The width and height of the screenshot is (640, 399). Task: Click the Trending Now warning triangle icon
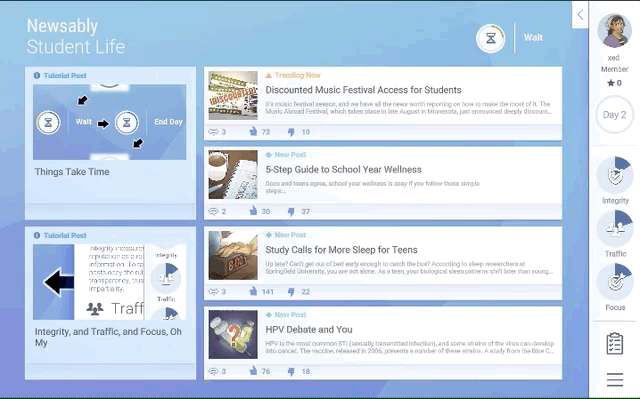(x=268, y=75)
